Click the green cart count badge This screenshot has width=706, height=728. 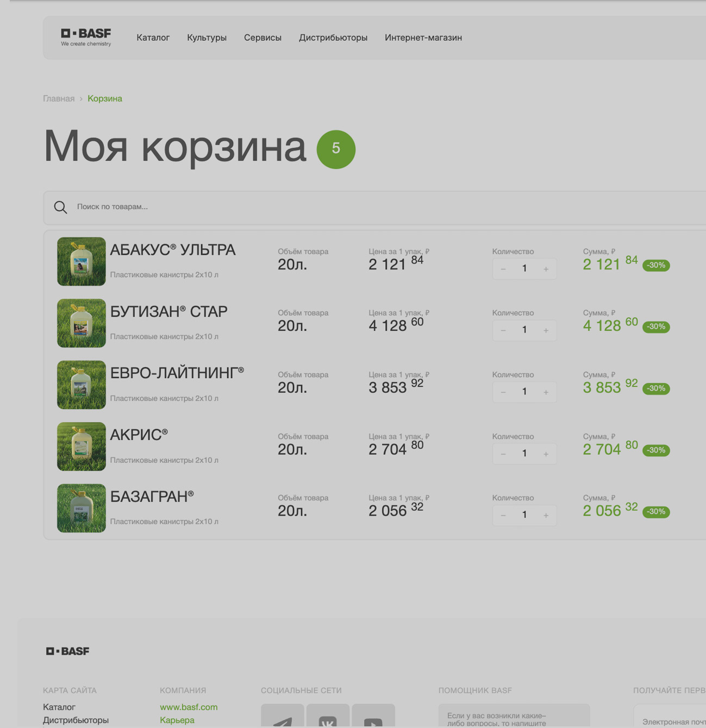coord(336,149)
